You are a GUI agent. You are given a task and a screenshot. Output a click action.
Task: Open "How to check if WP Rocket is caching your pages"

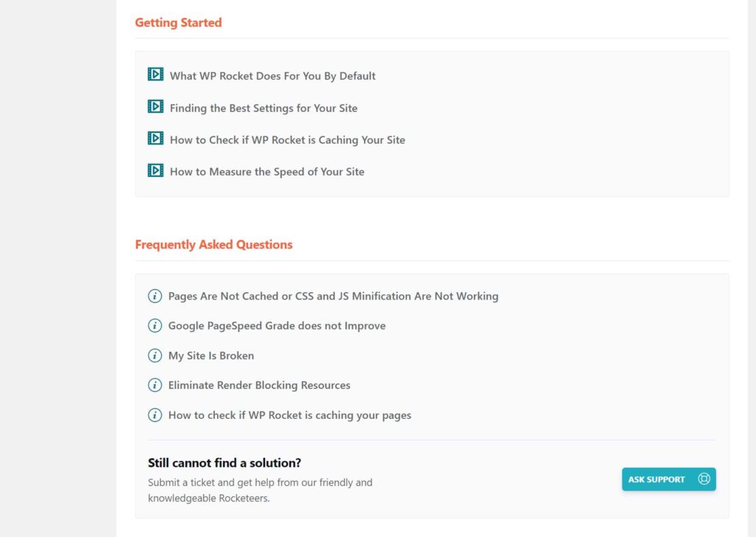pyautogui.click(x=289, y=415)
